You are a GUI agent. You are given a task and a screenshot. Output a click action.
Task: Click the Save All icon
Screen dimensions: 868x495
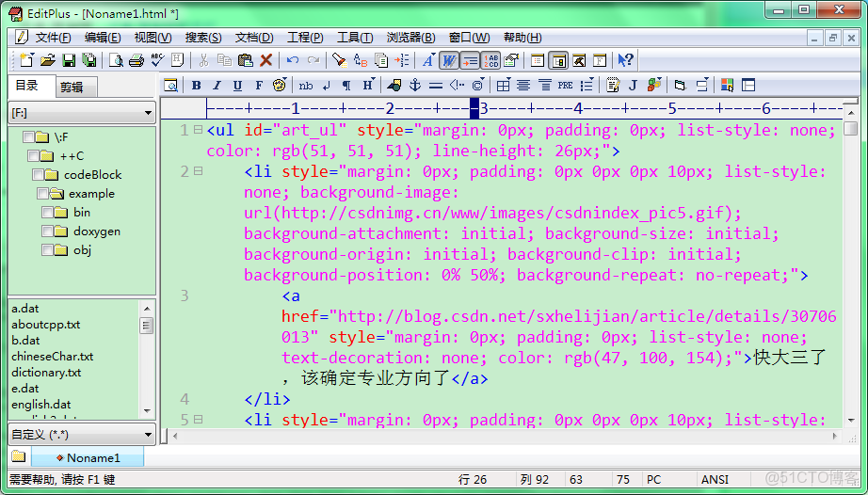click(88, 59)
